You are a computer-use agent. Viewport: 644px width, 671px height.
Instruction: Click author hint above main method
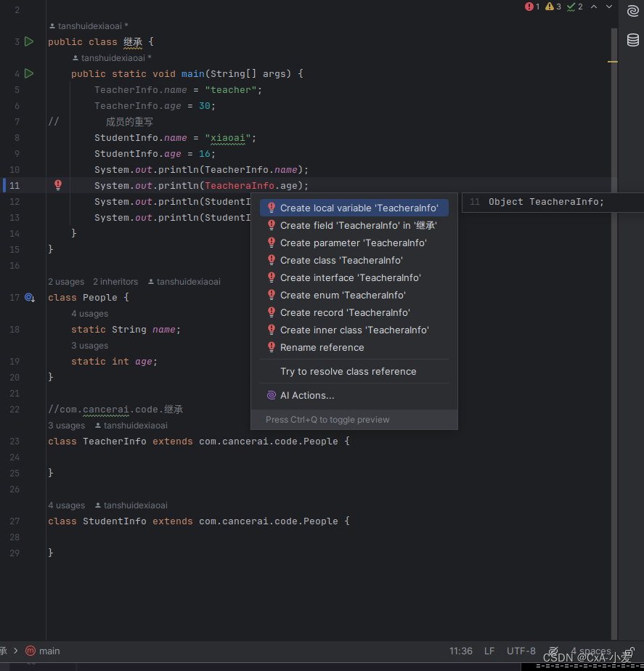click(x=112, y=58)
